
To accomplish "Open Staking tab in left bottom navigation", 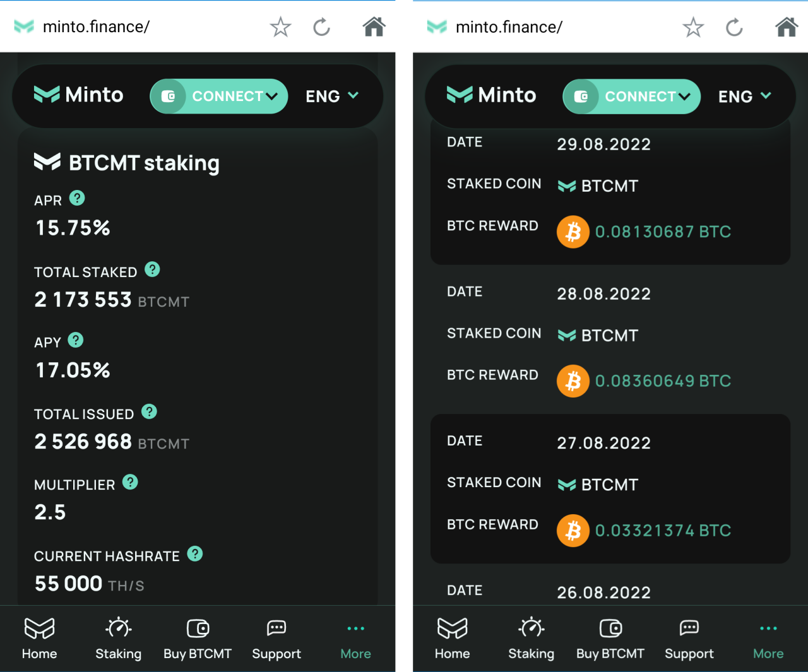I will click(118, 638).
